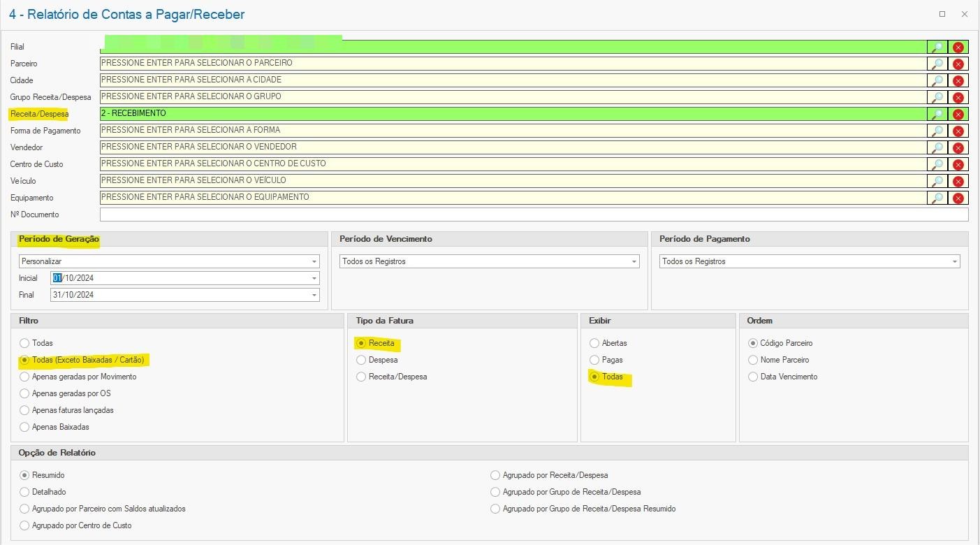Click the Receita/Despesa field showing 2 - RECEBIMENTO
The height and width of the screenshot is (545, 980).
click(x=513, y=114)
